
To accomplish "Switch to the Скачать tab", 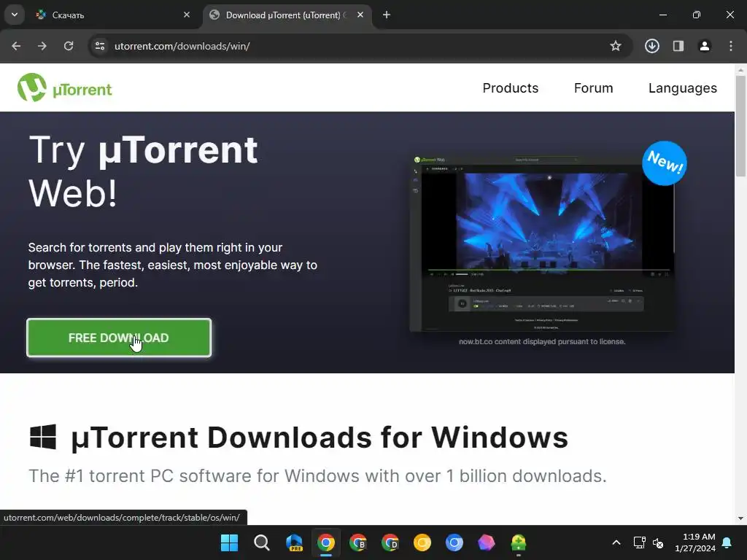I will click(x=112, y=15).
